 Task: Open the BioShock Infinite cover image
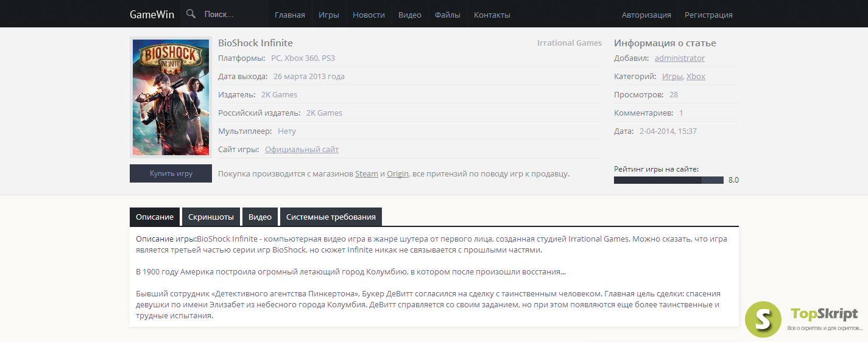tap(171, 97)
